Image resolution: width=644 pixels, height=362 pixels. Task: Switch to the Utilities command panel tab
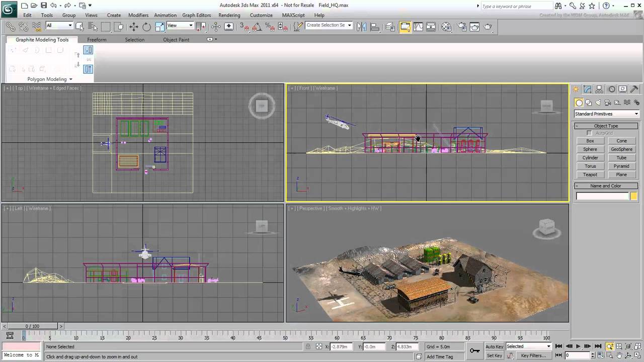point(634,89)
